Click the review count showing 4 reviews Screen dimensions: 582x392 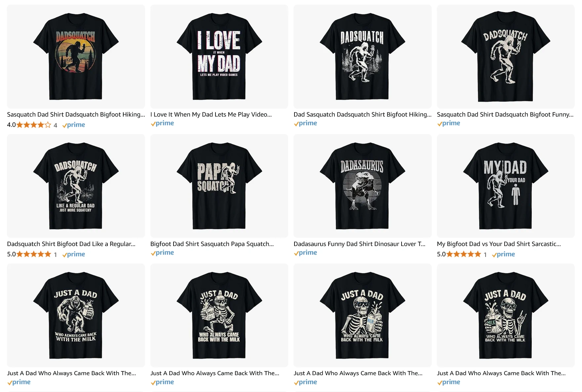click(x=55, y=125)
